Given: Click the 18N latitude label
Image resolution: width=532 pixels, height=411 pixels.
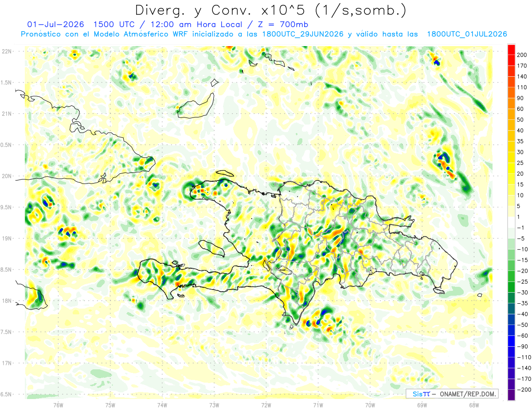Looking at the screenshot, I should point(7,301).
